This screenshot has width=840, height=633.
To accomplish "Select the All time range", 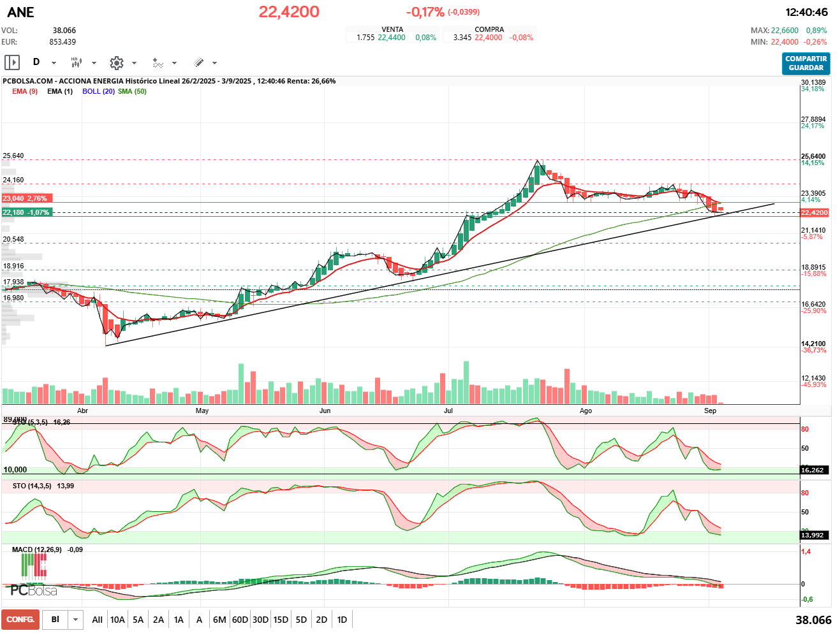I will click(x=97, y=620).
